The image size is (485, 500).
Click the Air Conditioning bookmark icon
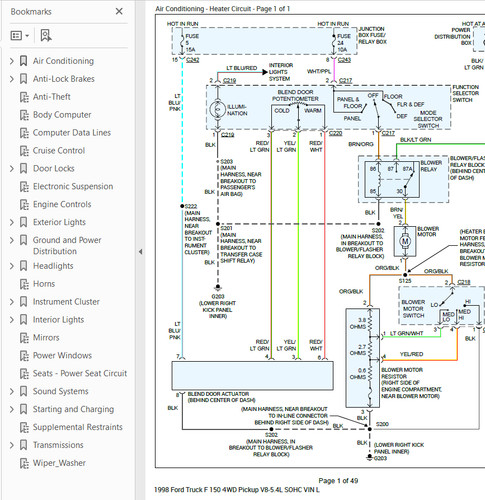point(23,61)
